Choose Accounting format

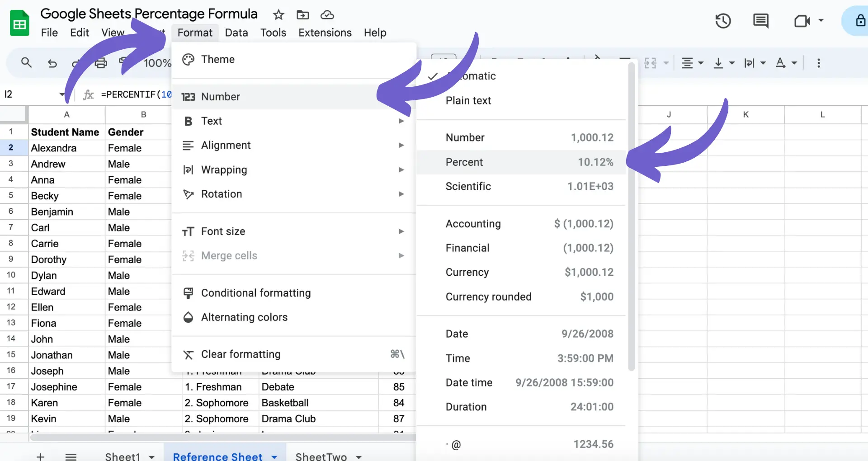tap(521, 224)
